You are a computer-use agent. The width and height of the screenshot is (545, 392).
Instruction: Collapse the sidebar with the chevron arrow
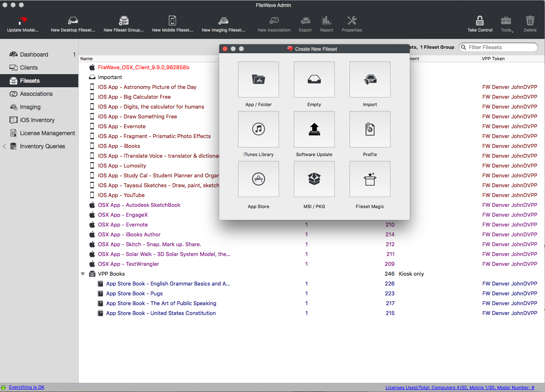click(x=4, y=146)
